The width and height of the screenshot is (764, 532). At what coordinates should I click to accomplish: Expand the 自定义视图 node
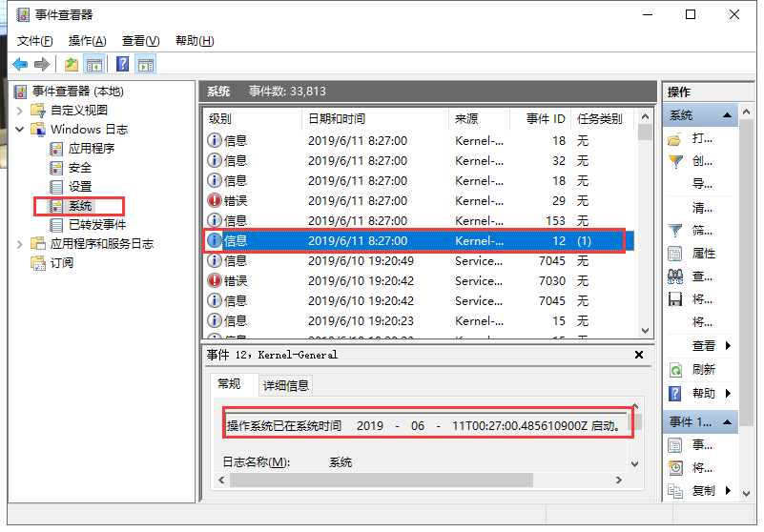tap(19, 111)
